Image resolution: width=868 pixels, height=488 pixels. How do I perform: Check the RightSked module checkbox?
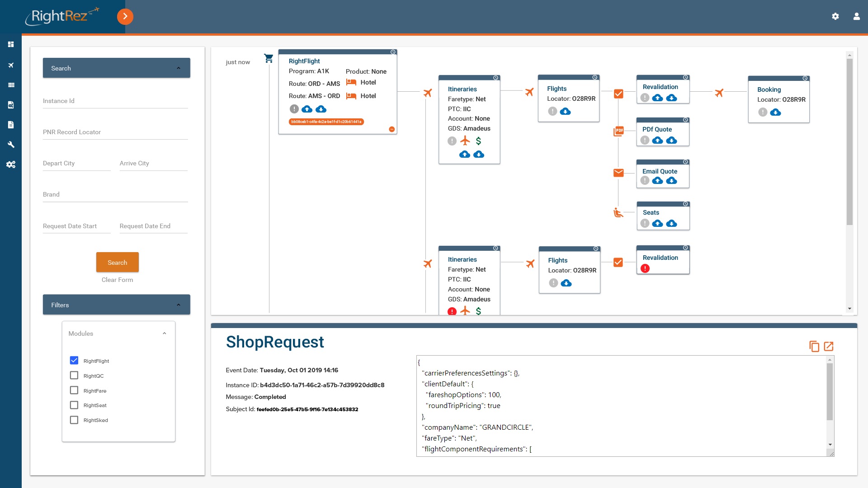point(74,420)
